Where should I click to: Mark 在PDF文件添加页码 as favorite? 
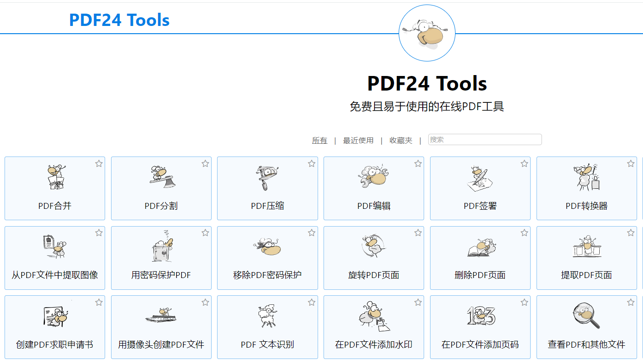coord(524,303)
